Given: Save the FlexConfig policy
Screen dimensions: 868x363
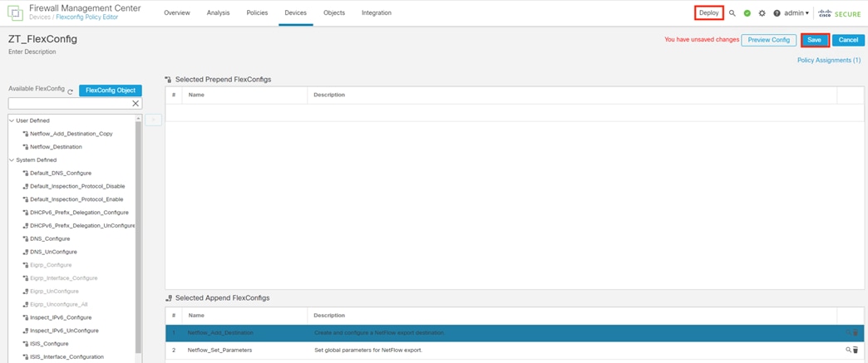Looking at the screenshot, I should coord(814,40).
